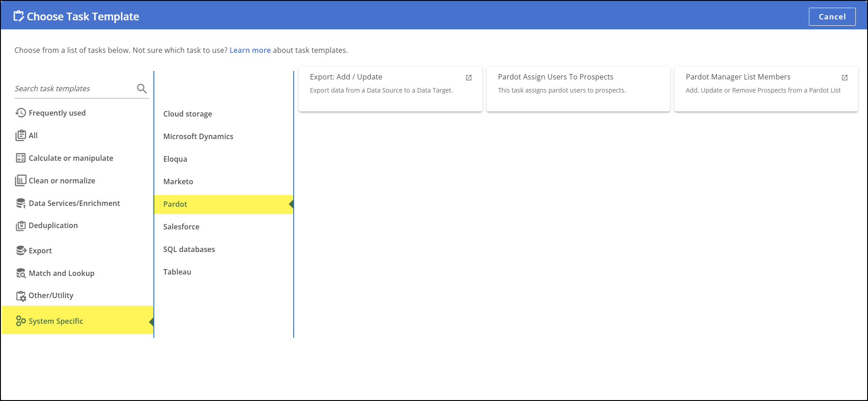Open Other/Utility category

pos(51,295)
